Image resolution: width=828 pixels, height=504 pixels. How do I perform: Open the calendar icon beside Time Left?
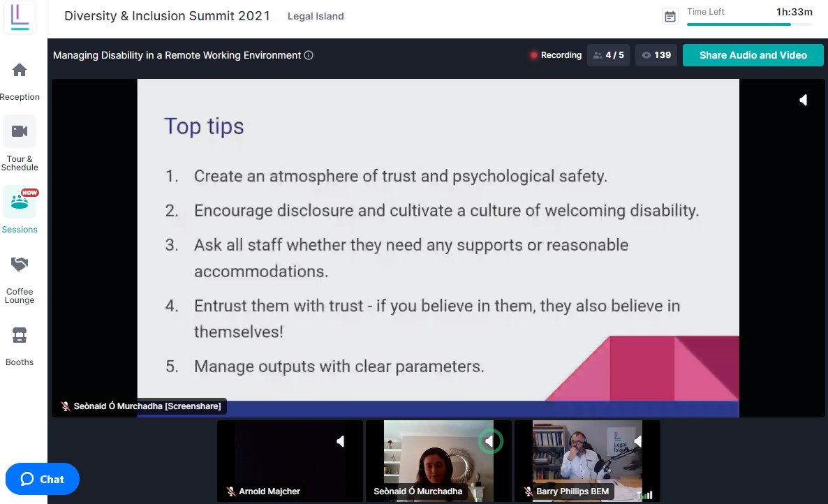(x=670, y=17)
